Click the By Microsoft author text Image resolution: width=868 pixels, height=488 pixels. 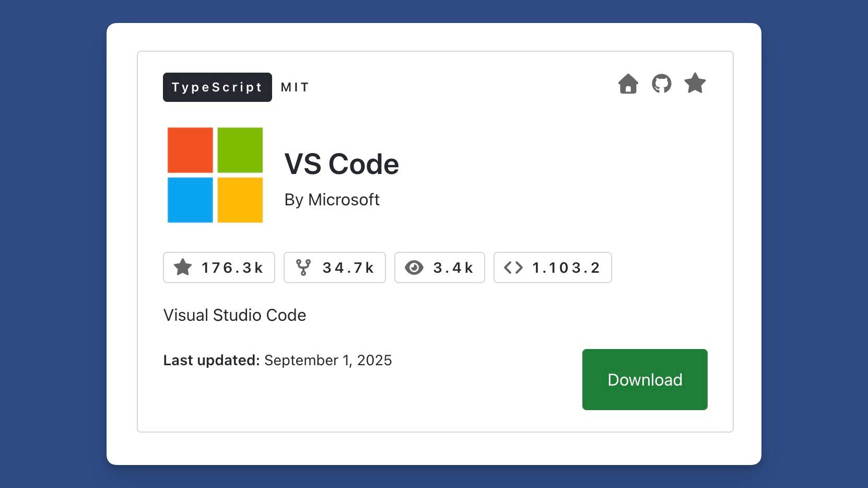point(332,200)
